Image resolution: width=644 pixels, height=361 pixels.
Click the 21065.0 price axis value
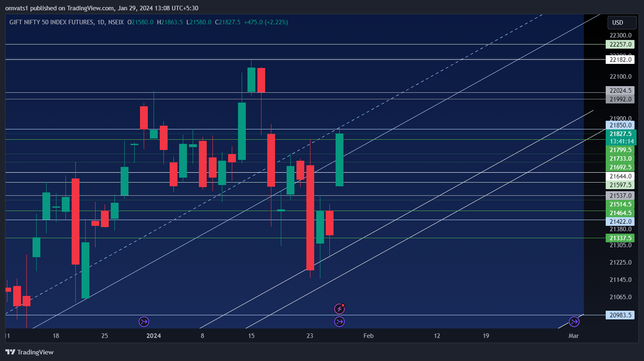[x=621, y=297]
